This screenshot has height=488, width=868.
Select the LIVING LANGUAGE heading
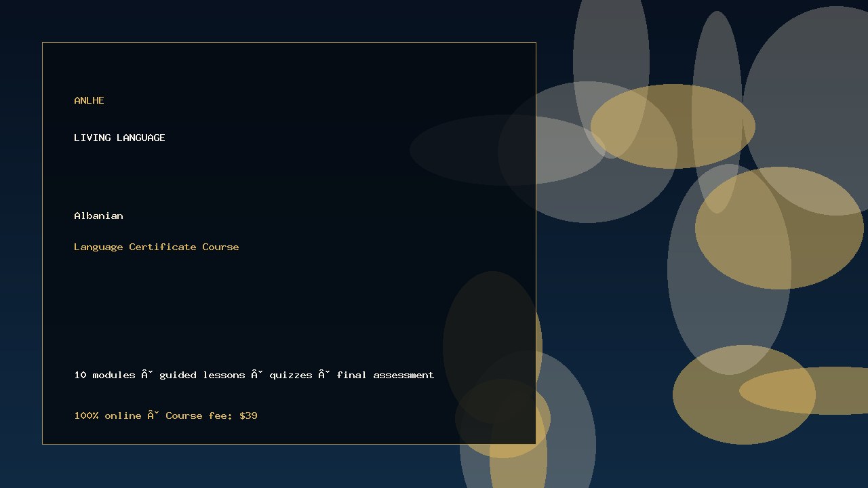pyautogui.click(x=119, y=138)
